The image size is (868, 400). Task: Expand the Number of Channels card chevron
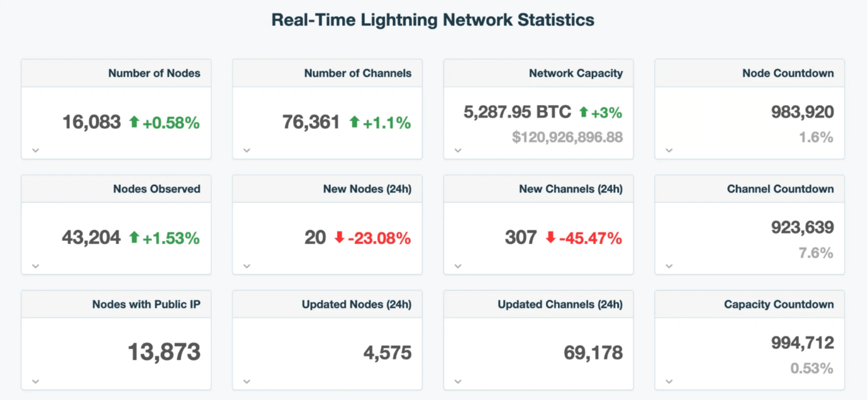(x=247, y=150)
